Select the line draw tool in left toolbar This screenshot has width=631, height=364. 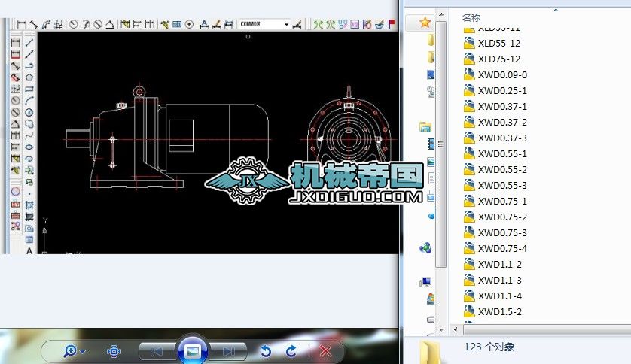(x=29, y=42)
